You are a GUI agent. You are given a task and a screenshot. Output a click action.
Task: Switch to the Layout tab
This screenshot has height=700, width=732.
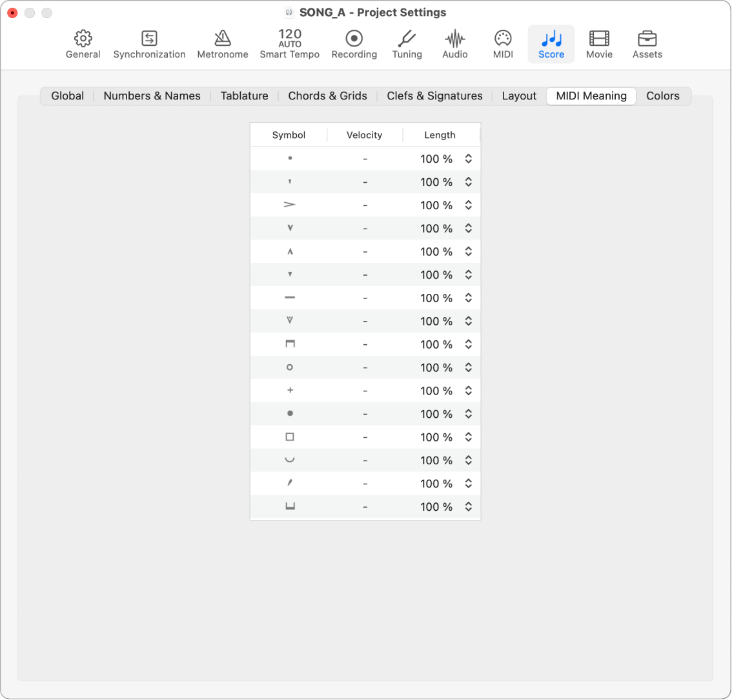click(519, 96)
